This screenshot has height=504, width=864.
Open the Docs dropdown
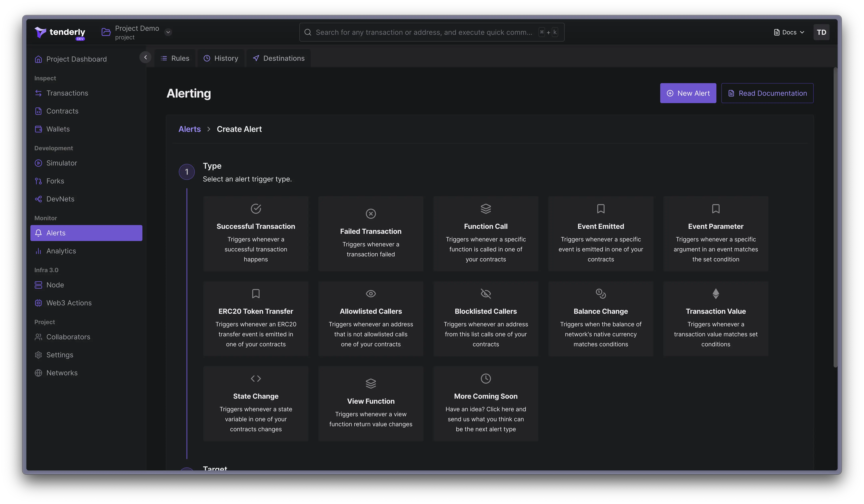[x=789, y=32]
